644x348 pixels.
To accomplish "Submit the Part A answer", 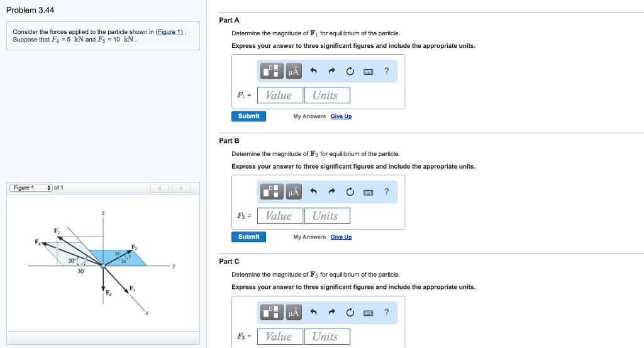I will (x=248, y=116).
